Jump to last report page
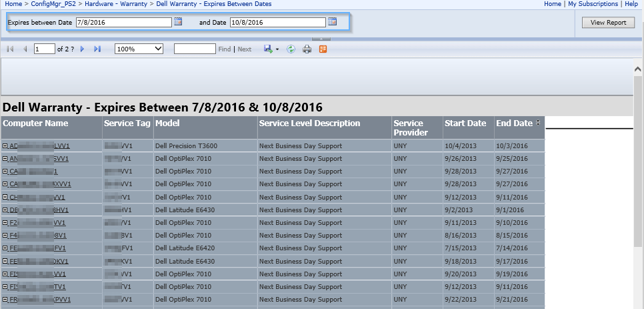This screenshot has width=644, height=309. [97, 49]
